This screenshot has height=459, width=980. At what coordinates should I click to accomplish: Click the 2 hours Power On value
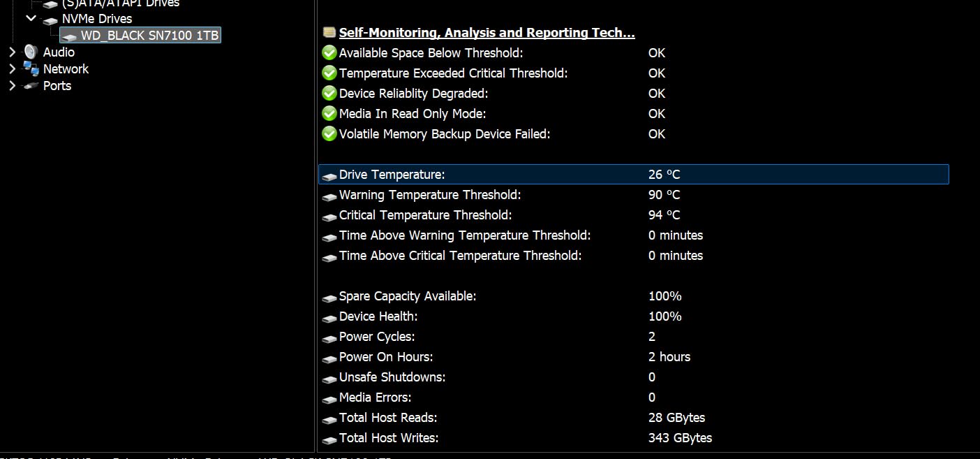(x=669, y=357)
